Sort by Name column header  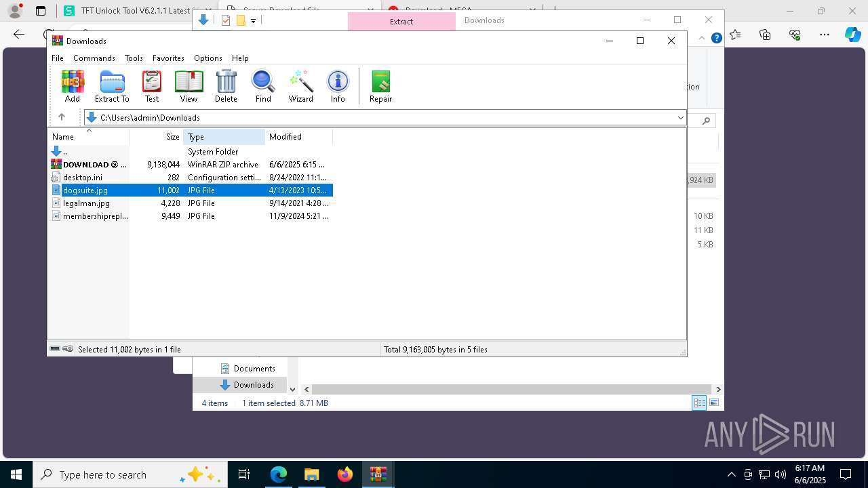[x=88, y=137]
